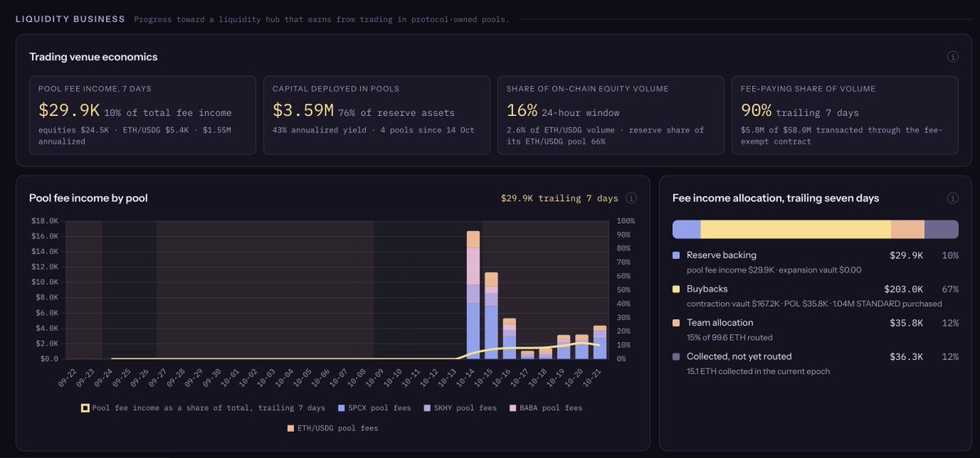Click the 100% right-axis label
The width and height of the screenshot is (980, 458).
[x=626, y=220]
